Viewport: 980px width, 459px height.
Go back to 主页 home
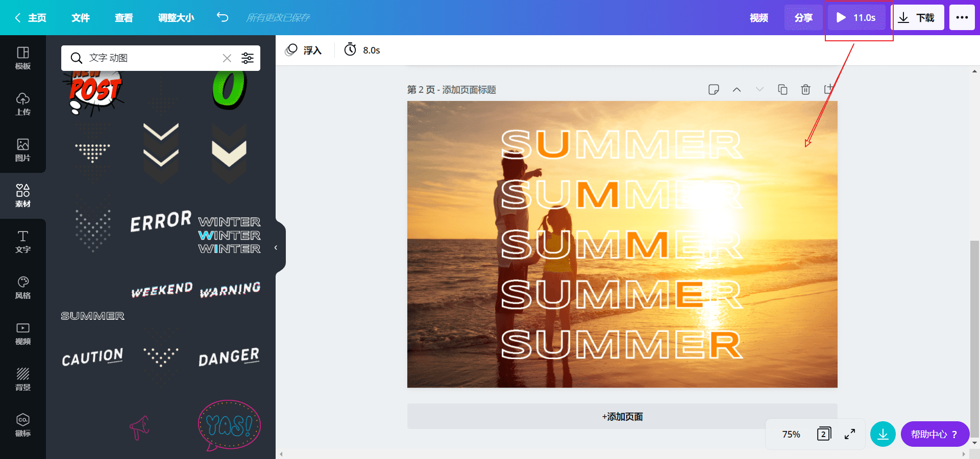coord(31,18)
